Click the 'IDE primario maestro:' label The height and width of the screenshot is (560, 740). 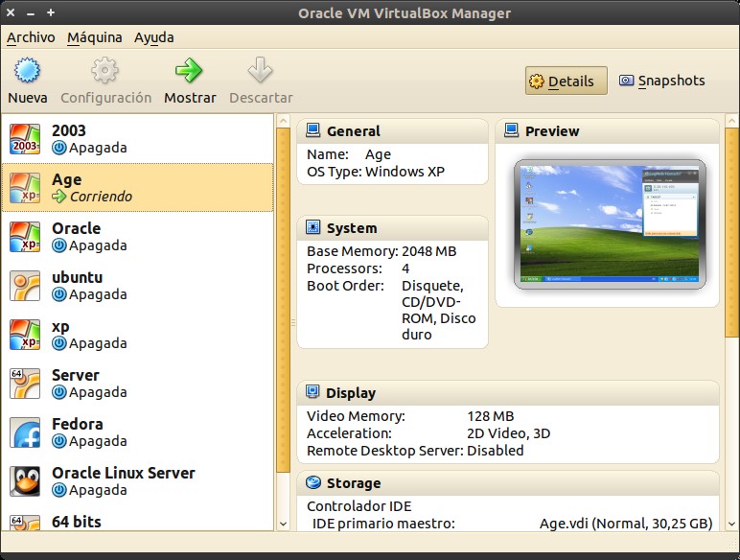click(383, 524)
